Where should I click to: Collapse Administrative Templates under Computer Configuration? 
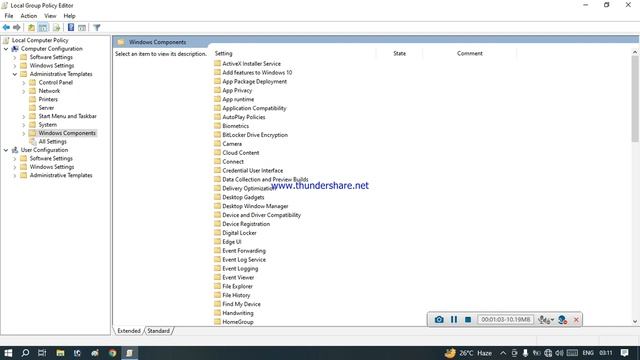[x=15, y=74]
